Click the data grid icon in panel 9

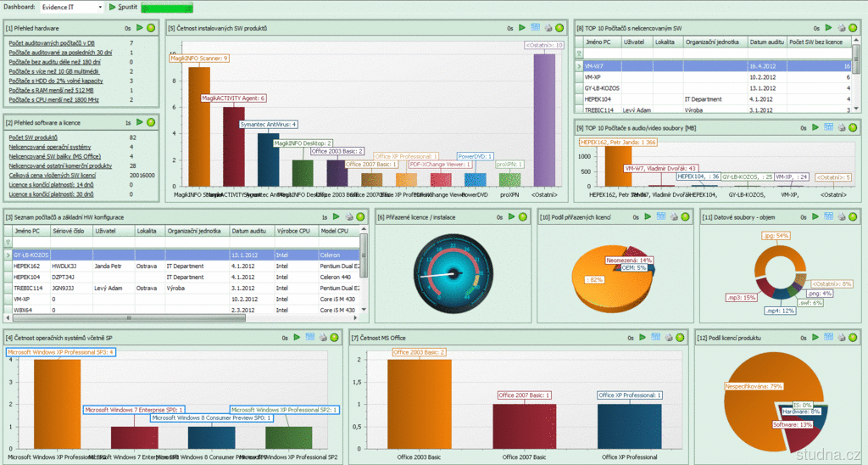(829, 127)
